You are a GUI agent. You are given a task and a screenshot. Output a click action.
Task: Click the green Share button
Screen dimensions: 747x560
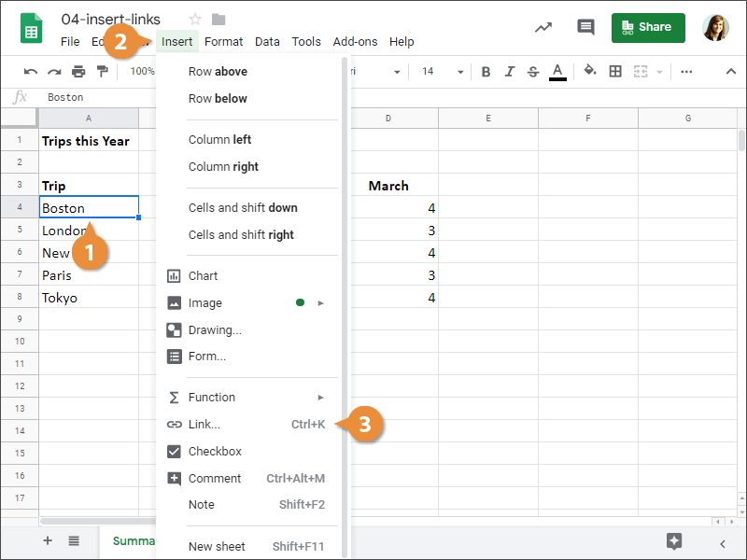pos(647,27)
